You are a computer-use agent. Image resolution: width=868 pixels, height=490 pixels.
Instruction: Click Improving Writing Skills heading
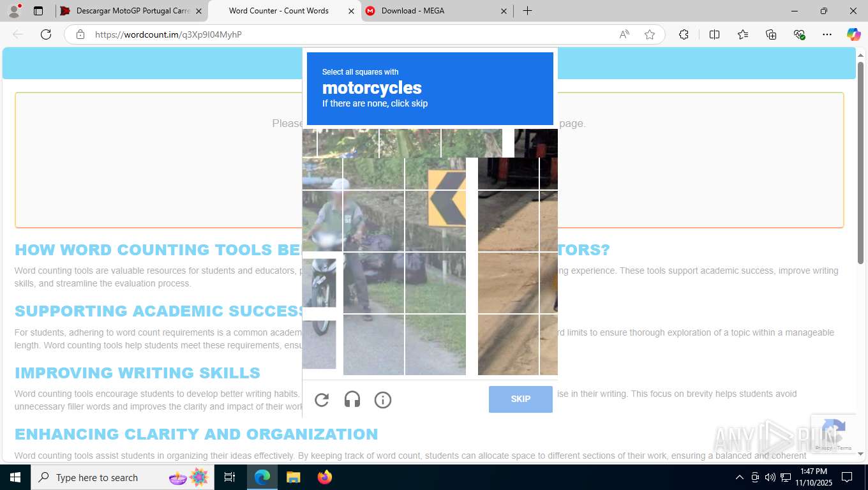click(x=137, y=373)
